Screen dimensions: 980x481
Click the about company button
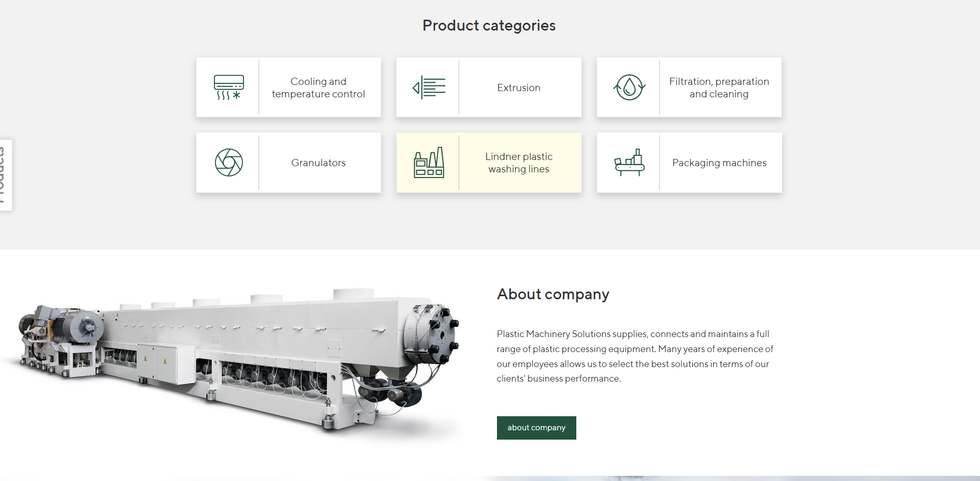[x=536, y=428]
